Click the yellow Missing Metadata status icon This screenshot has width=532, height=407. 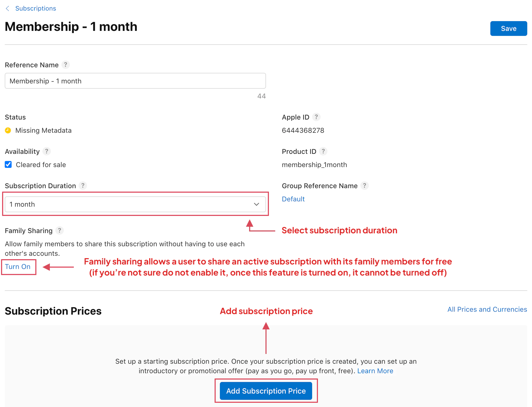8,130
